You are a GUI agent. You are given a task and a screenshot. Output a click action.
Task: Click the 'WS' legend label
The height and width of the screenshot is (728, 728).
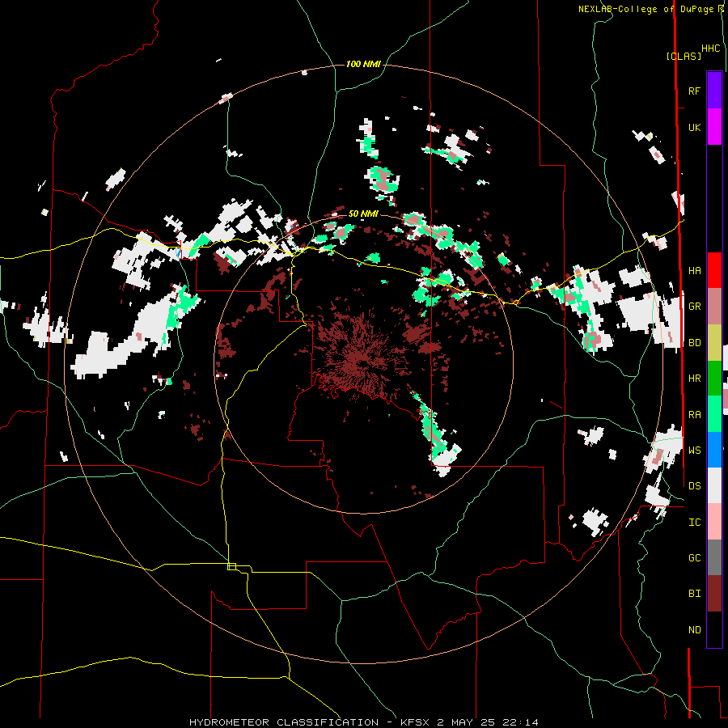point(694,451)
